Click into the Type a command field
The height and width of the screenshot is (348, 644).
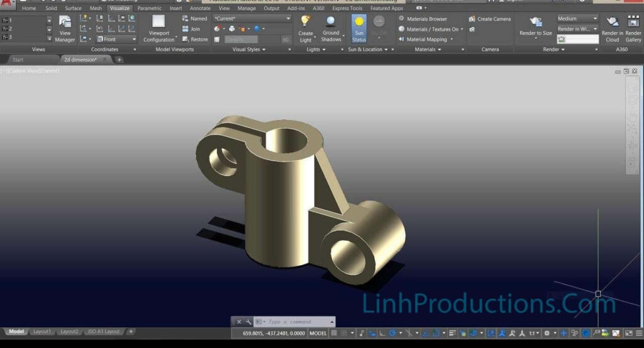click(296, 322)
